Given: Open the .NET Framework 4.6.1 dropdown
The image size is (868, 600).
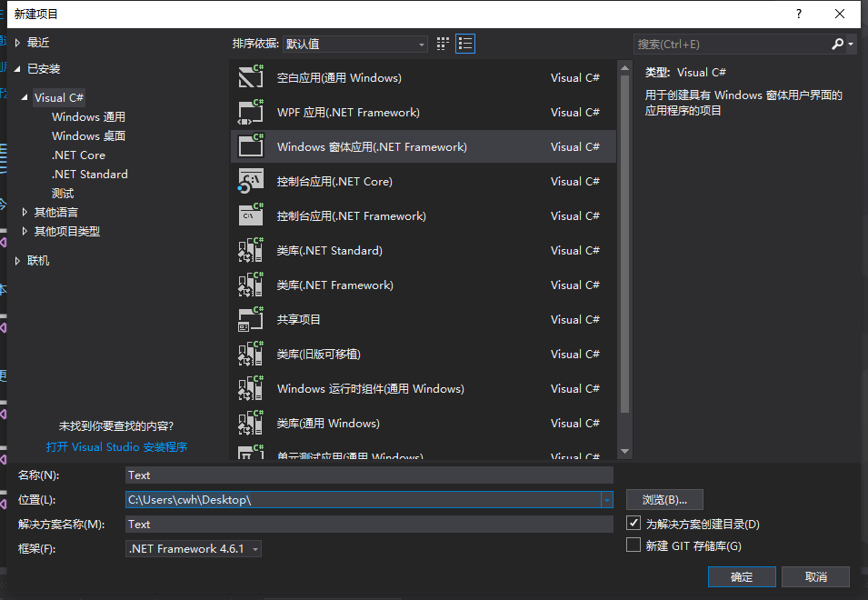Looking at the screenshot, I should tap(194, 549).
